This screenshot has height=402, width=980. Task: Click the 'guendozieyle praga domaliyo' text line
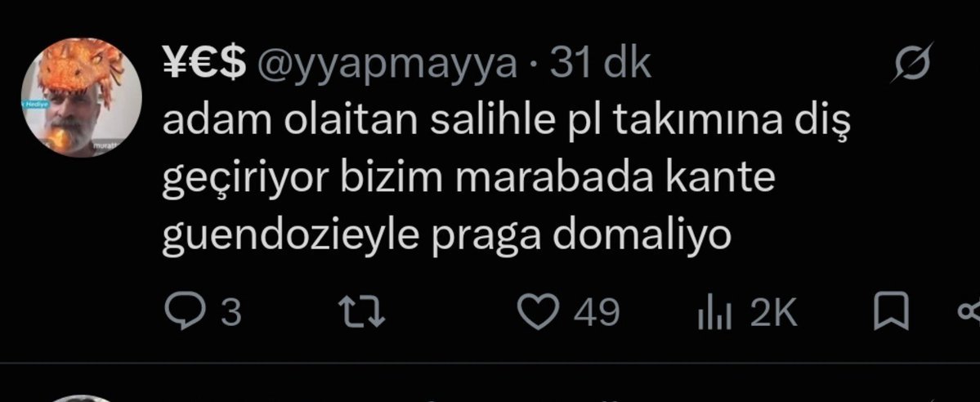point(446,238)
